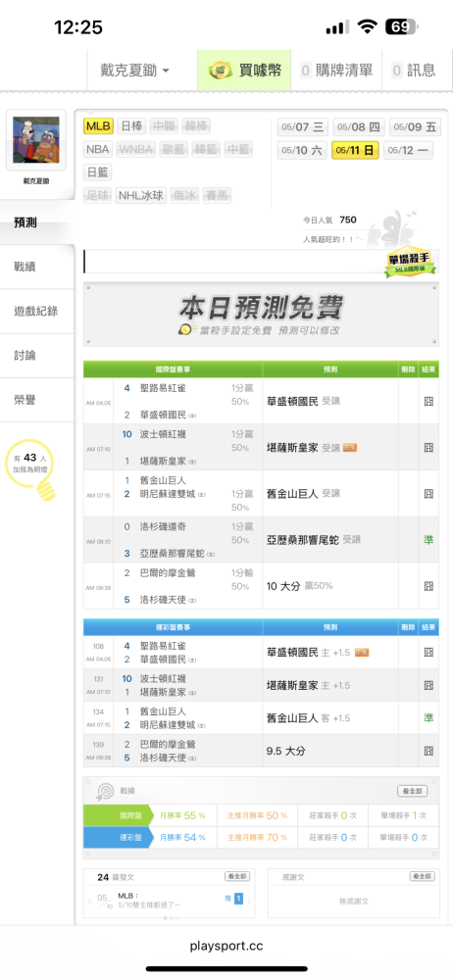Tap the 推 1 recommend count
The width and height of the screenshot is (453, 980).
coord(233,899)
